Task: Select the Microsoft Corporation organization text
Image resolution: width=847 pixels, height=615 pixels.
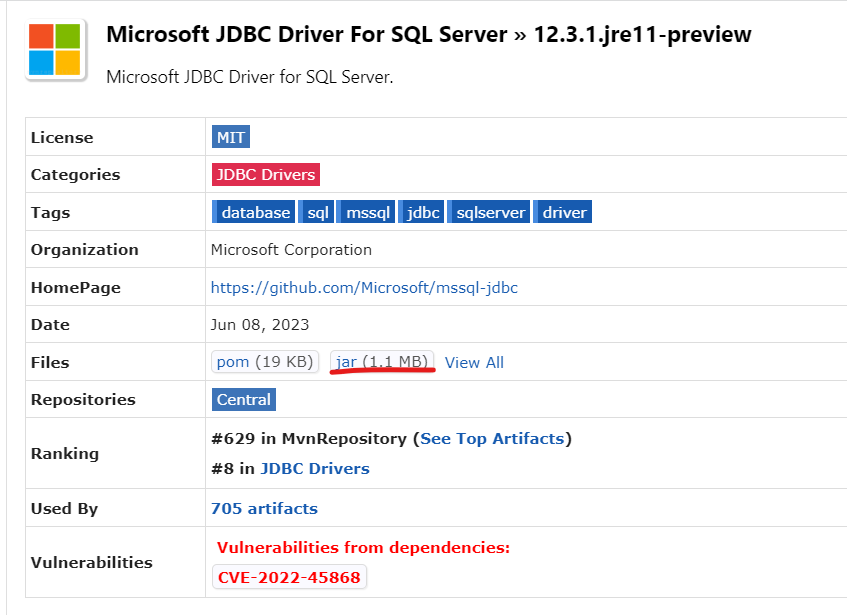Action: [x=288, y=249]
